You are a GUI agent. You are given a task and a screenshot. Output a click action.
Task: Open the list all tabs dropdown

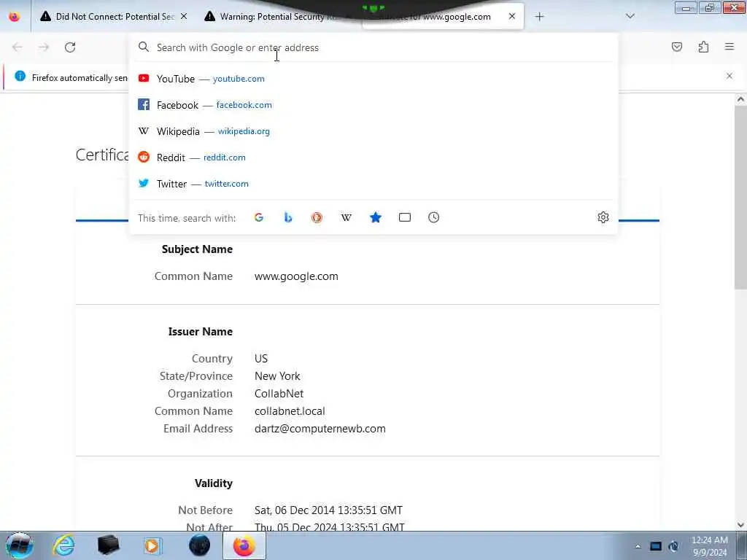point(630,17)
